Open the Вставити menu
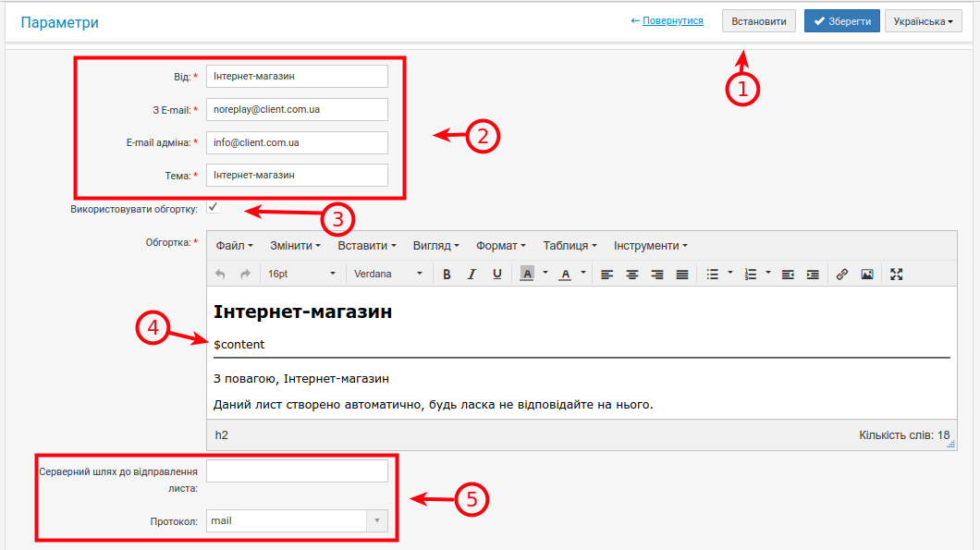Screen dimensions: 980x550 (x=367, y=246)
